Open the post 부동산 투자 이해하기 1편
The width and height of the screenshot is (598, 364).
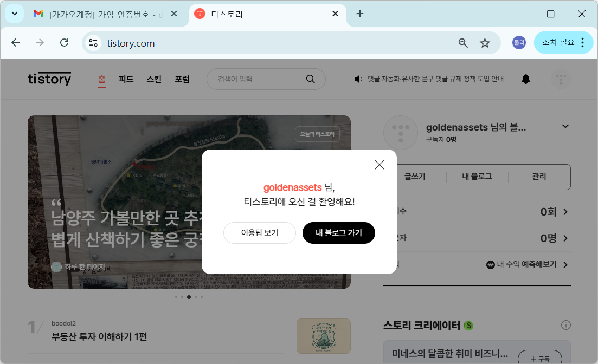99,336
